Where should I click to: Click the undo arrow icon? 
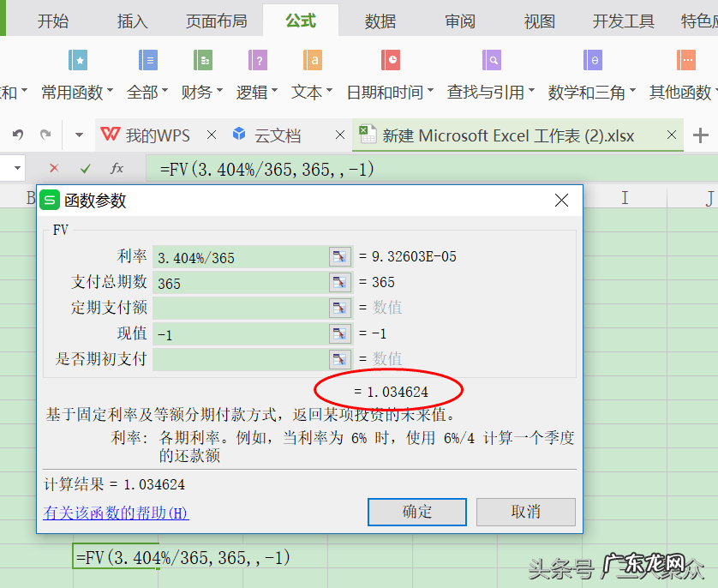[18, 135]
